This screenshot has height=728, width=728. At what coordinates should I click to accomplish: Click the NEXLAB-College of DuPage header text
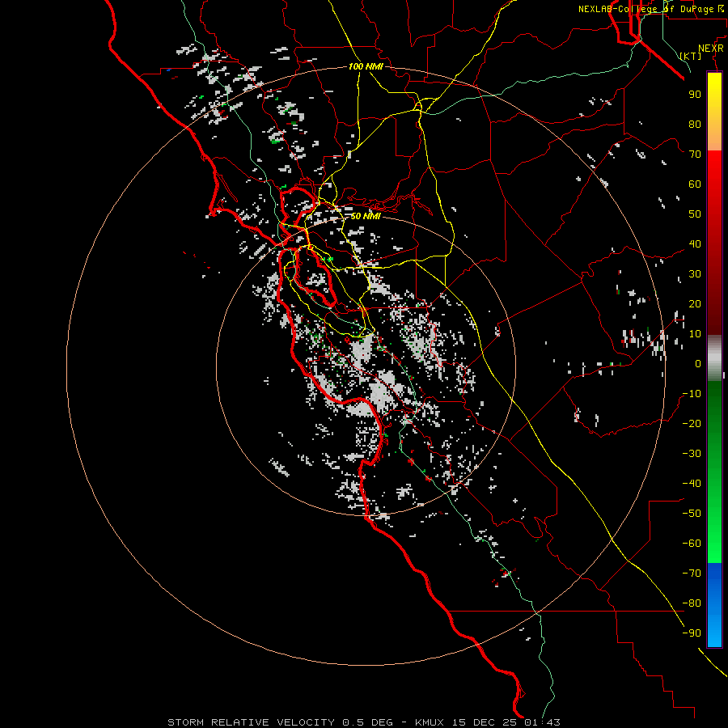click(651, 9)
